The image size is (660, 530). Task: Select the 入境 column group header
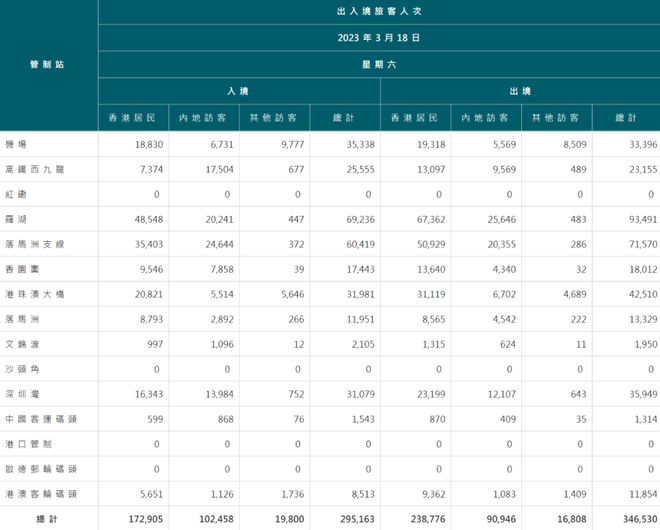(x=238, y=90)
